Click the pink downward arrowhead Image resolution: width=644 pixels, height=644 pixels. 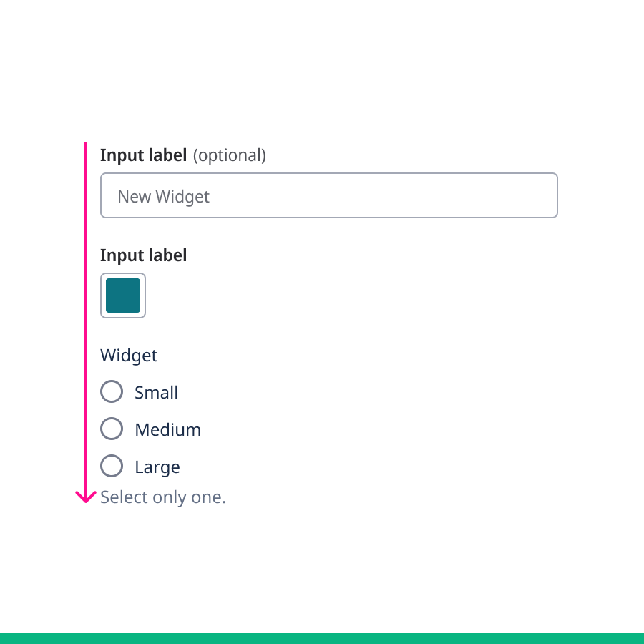click(x=86, y=498)
